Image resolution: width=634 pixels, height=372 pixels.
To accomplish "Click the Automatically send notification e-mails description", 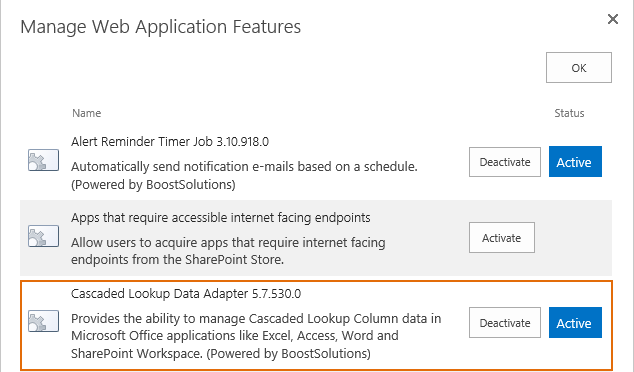I will (244, 167).
